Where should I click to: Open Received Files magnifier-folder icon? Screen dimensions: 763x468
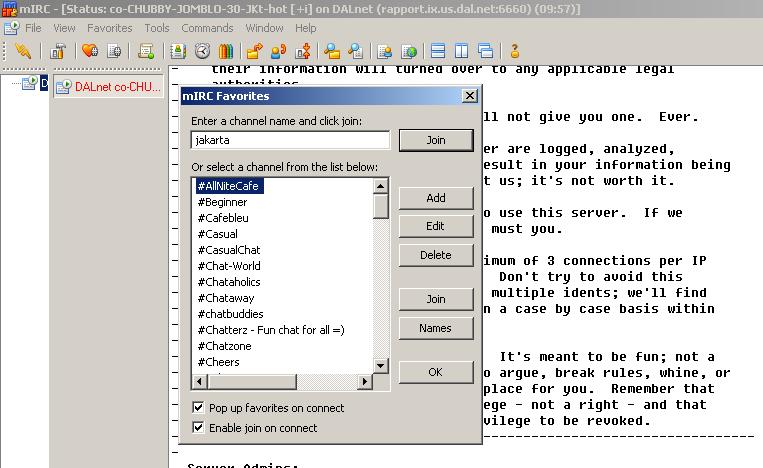tap(332, 51)
